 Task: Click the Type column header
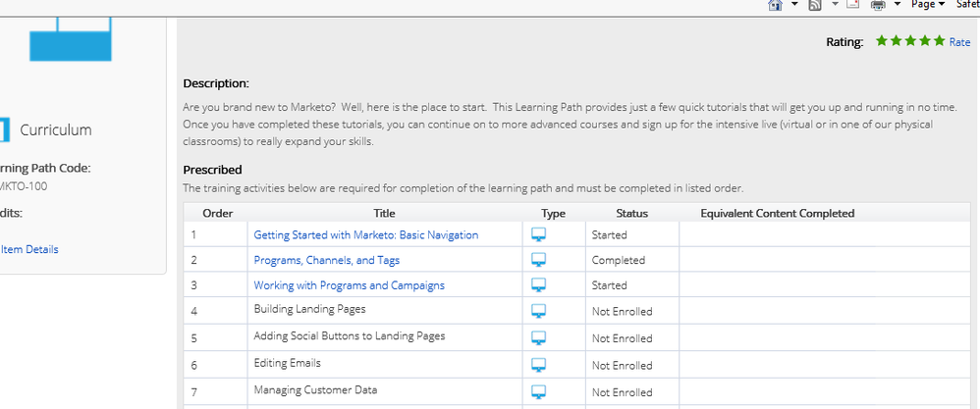[553, 213]
